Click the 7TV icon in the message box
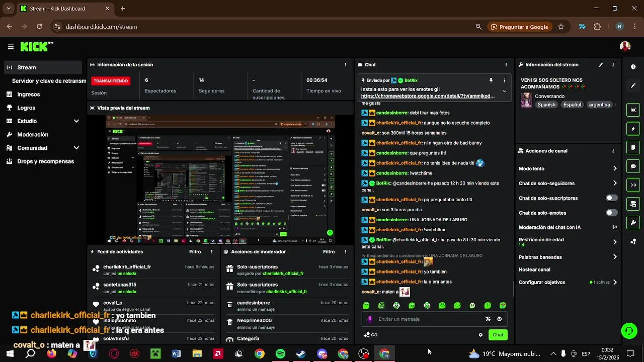Screen dimensions: 644x362 tap(488, 319)
